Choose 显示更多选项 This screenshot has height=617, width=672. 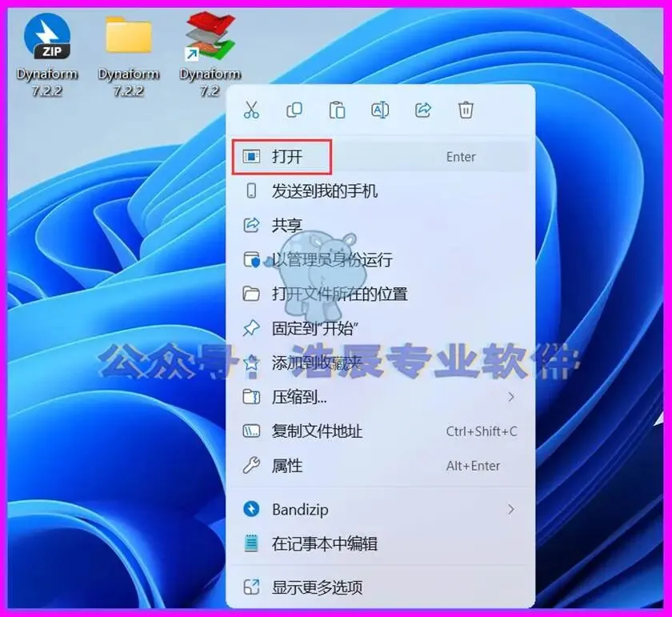click(380, 587)
